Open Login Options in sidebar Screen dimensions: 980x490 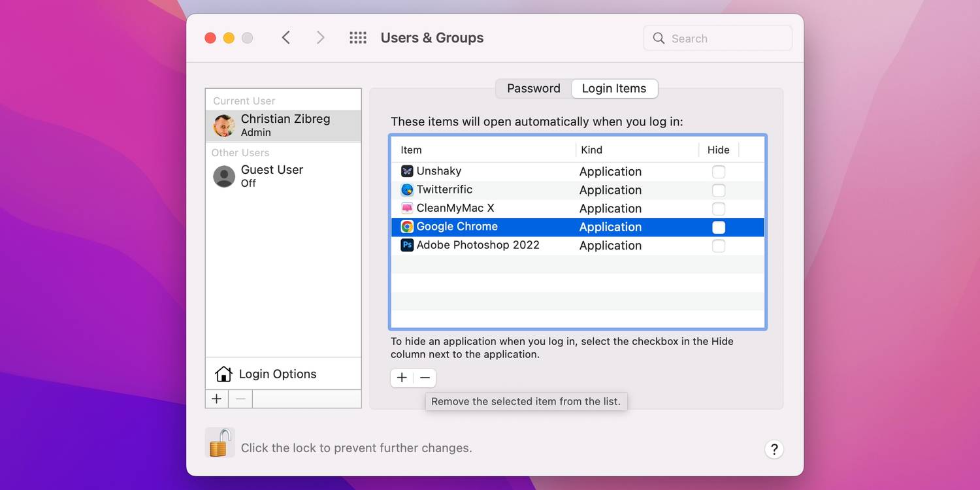[x=277, y=374]
